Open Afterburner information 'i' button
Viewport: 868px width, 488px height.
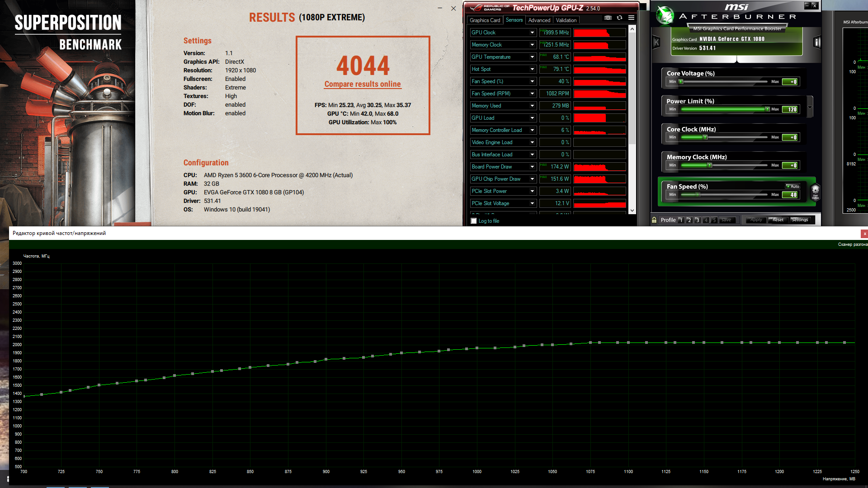coord(816,42)
